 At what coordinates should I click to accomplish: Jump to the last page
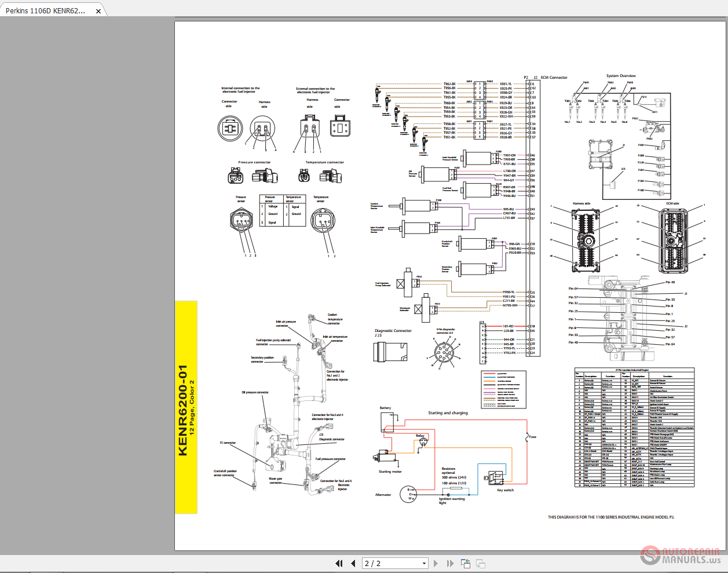pyautogui.click(x=450, y=563)
